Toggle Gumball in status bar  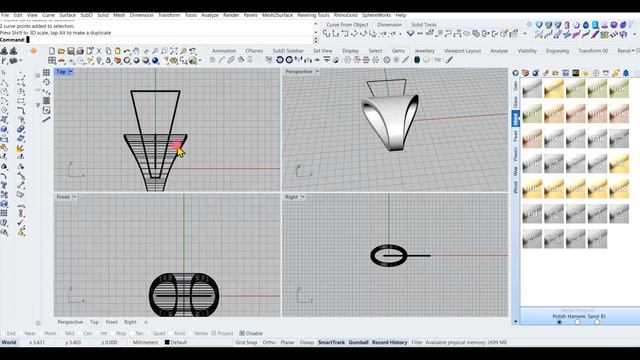pos(358,342)
